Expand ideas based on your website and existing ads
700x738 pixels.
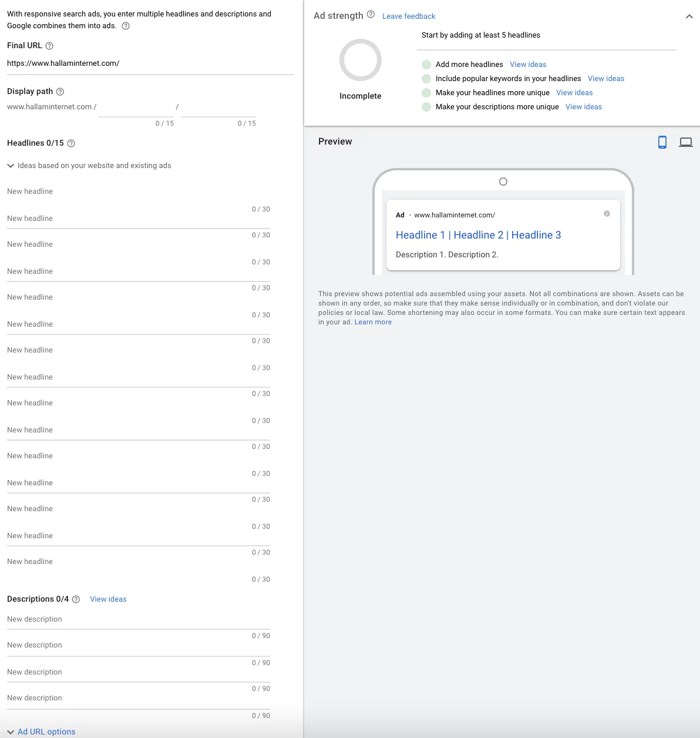pos(11,166)
